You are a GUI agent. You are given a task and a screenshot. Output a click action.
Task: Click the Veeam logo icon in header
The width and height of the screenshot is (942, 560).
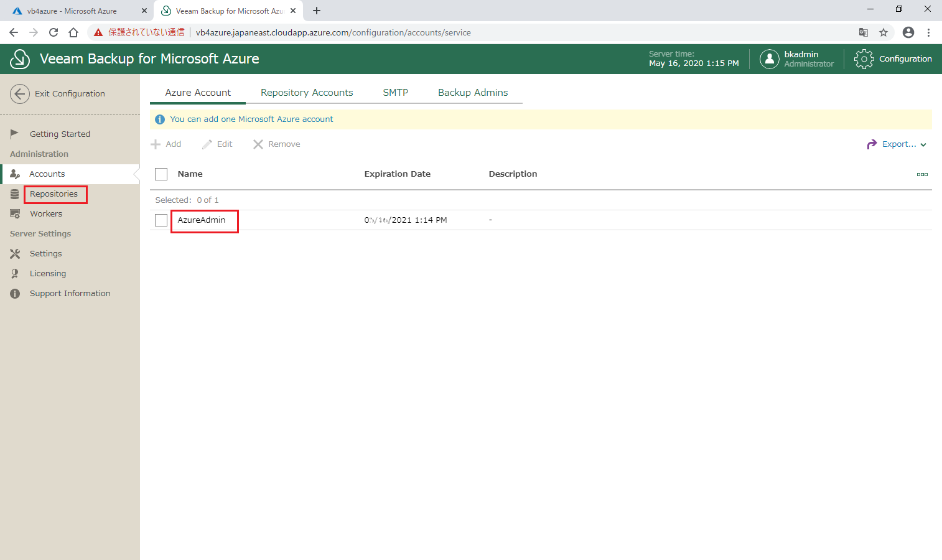coord(20,59)
